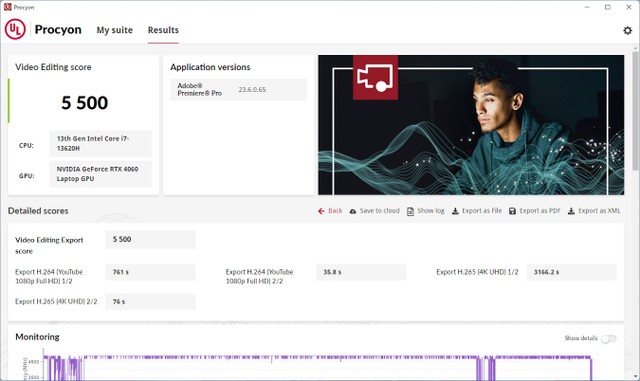This screenshot has width=640, height=381.
Task: Click the Video Editing Export score field
Action: tap(150, 240)
